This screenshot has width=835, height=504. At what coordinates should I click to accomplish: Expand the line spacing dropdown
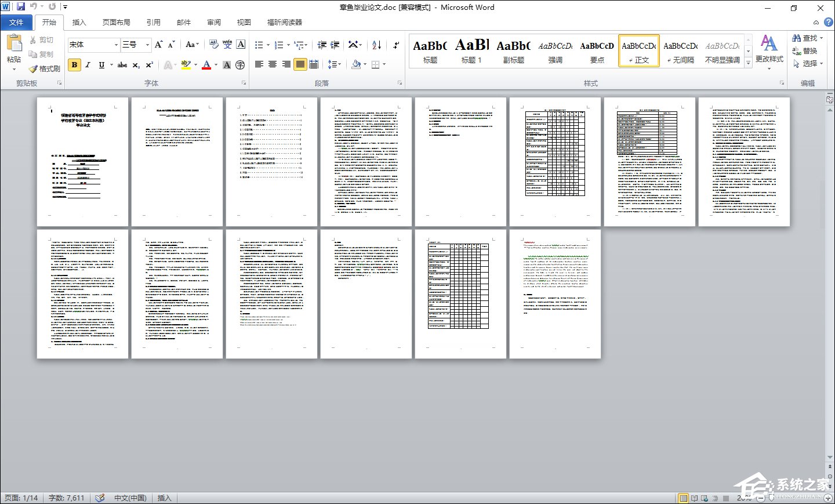click(339, 64)
